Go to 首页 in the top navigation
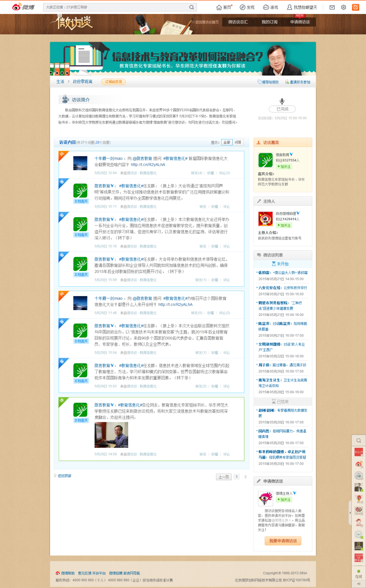 pos(224,7)
